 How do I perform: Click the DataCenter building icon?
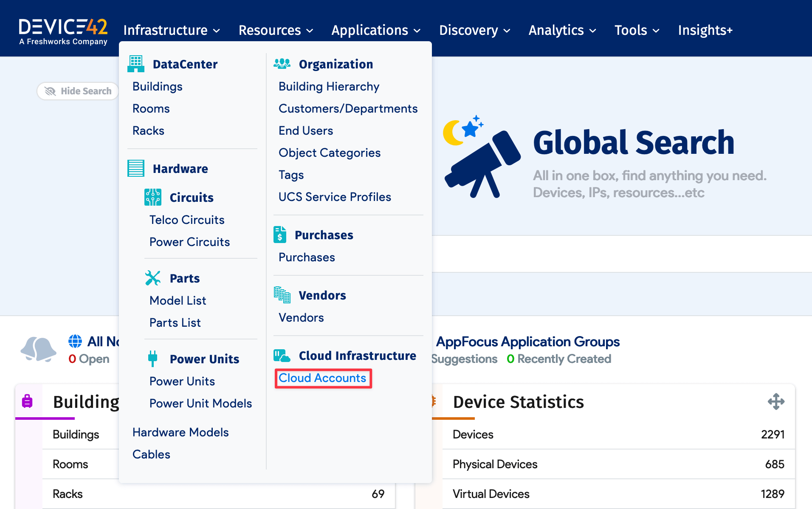tap(135, 64)
